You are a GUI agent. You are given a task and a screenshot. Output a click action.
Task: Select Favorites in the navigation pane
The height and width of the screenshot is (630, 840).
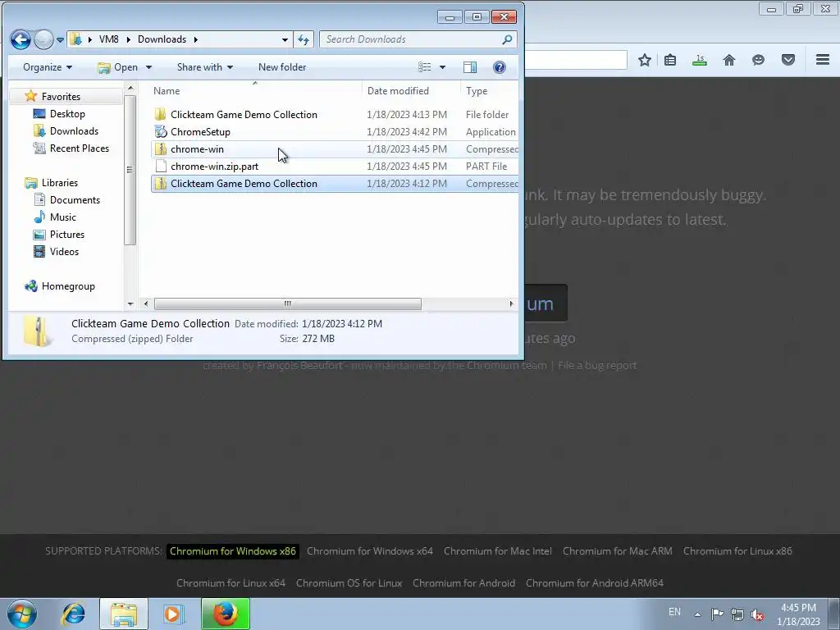(61, 97)
